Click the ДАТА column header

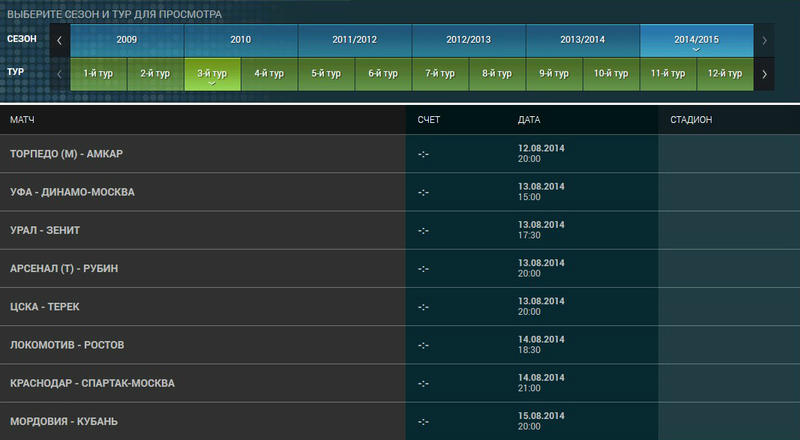pos(529,120)
